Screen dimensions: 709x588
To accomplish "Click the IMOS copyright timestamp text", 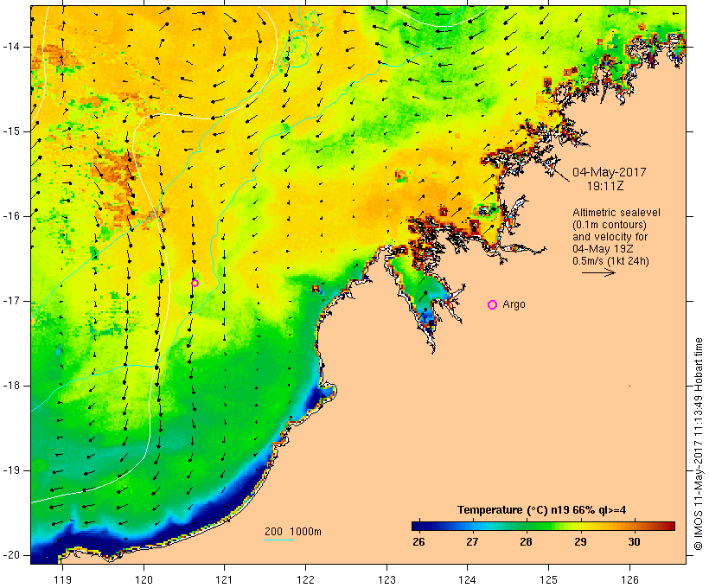I will pos(699,444).
